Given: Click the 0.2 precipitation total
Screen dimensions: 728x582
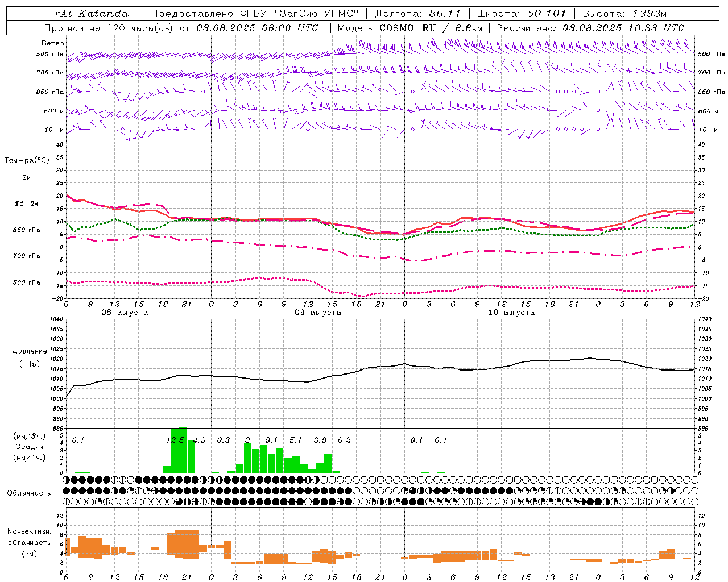Looking at the screenshot, I should pyautogui.click(x=344, y=440).
